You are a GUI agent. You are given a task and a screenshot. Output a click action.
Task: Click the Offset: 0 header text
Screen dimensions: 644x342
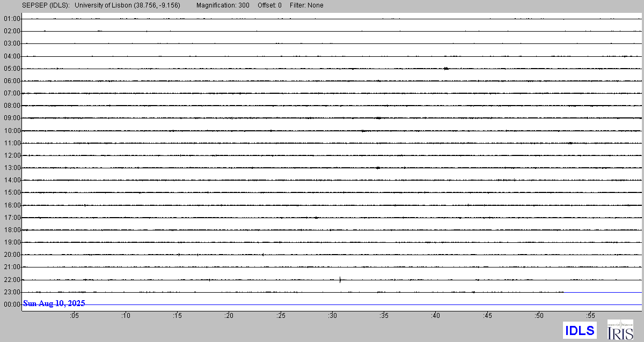click(269, 5)
